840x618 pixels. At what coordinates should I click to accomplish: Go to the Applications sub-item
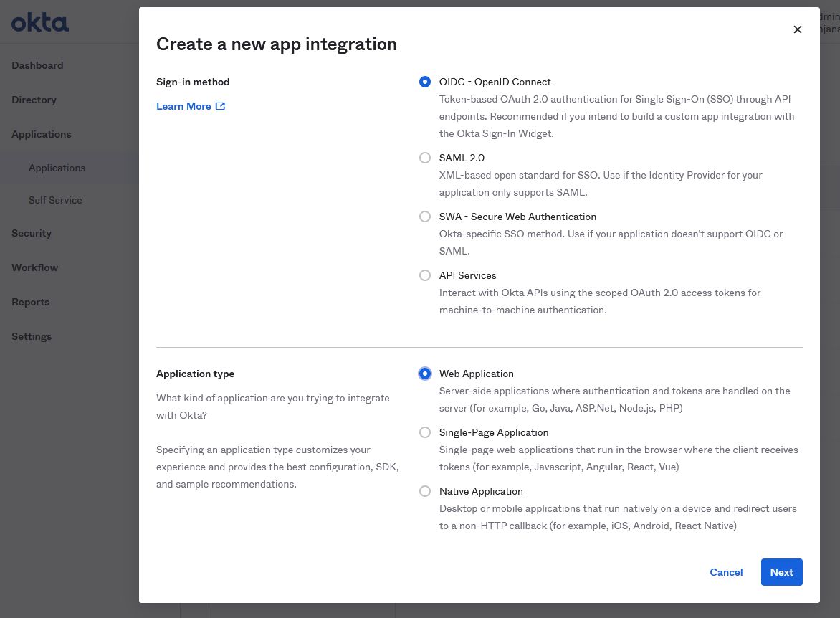[57, 168]
